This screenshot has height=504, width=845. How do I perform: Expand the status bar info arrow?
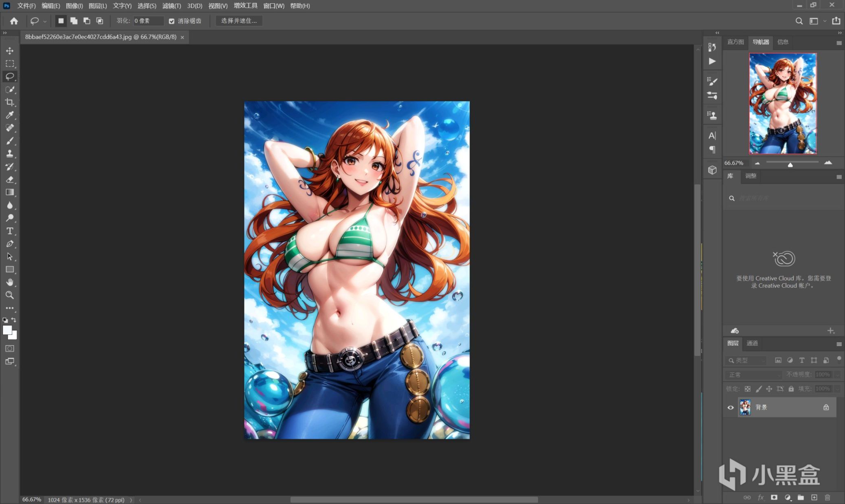[x=131, y=500]
